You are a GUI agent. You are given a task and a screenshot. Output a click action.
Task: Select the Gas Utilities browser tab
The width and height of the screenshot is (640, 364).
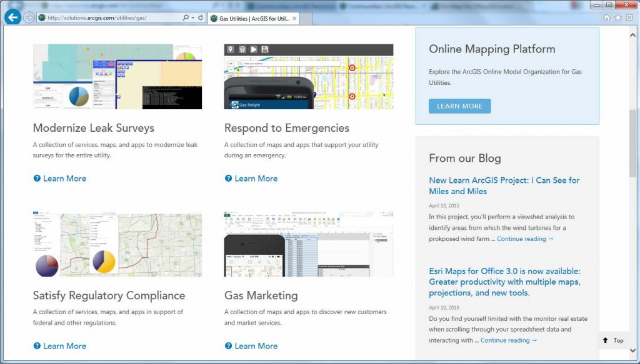(253, 18)
